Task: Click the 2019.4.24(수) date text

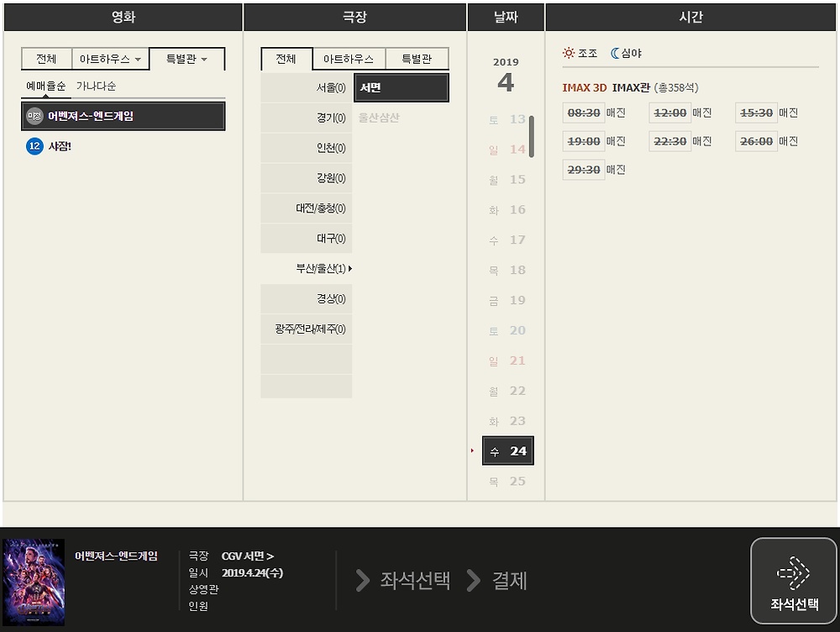Action: point(252,572)
